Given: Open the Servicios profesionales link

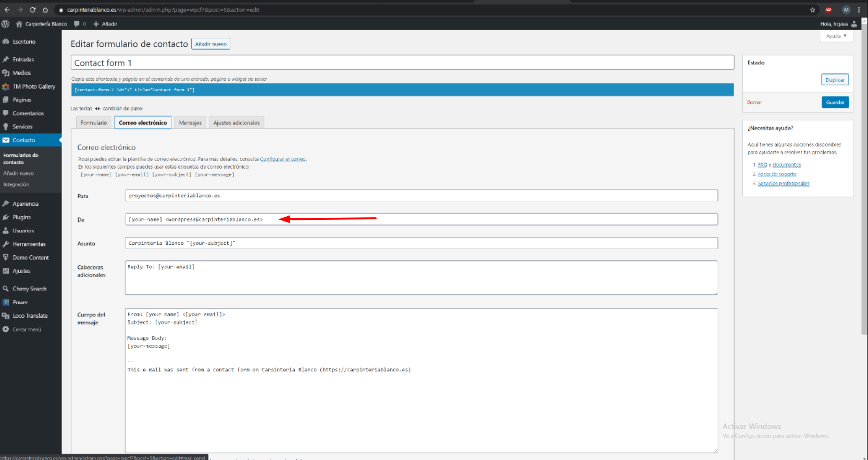Looking at the screenshot, I should pyautogui.click(x=784, y=183).
